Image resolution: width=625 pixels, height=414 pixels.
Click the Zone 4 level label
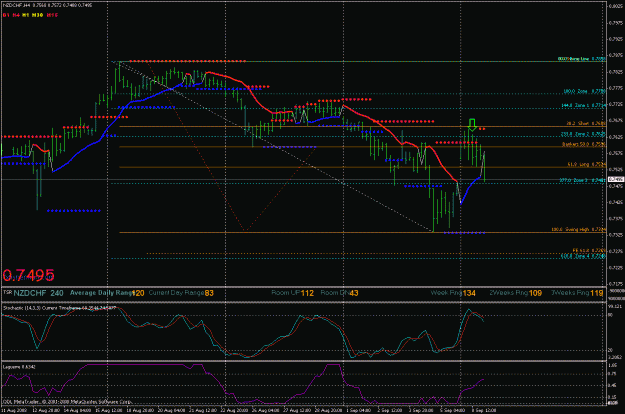point(583,256)
